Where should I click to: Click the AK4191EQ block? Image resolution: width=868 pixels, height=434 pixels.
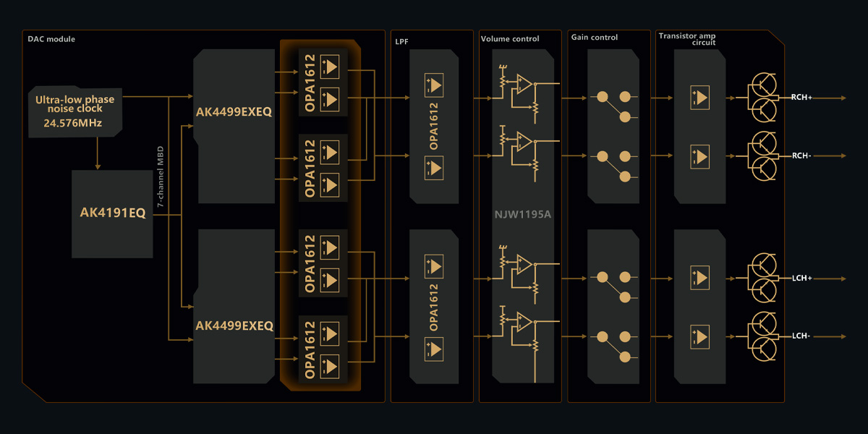click(112, 213)
